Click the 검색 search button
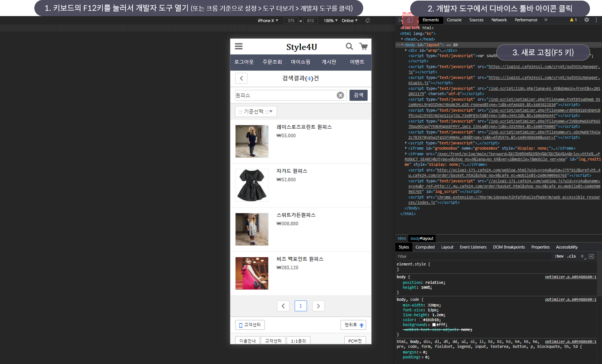602x364 pixels. (x=358, y=95)
